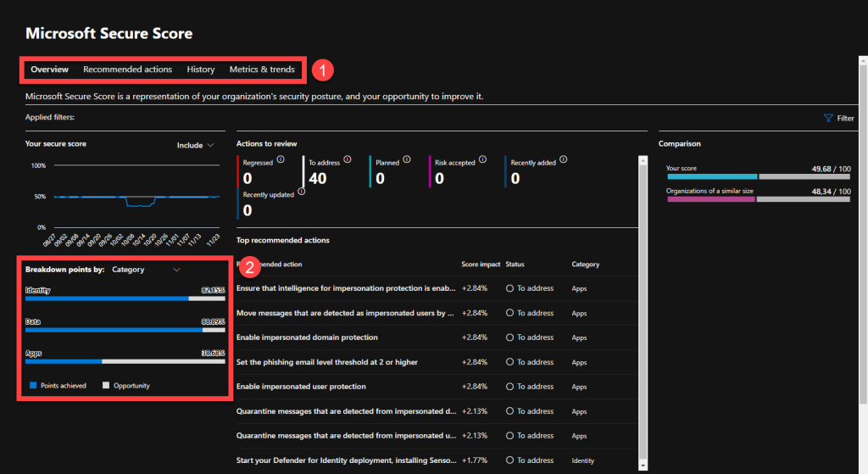Open Set the phishing email level threshold action
The height and width of the screenshot is (474, 868).
(x=327, y=362)
